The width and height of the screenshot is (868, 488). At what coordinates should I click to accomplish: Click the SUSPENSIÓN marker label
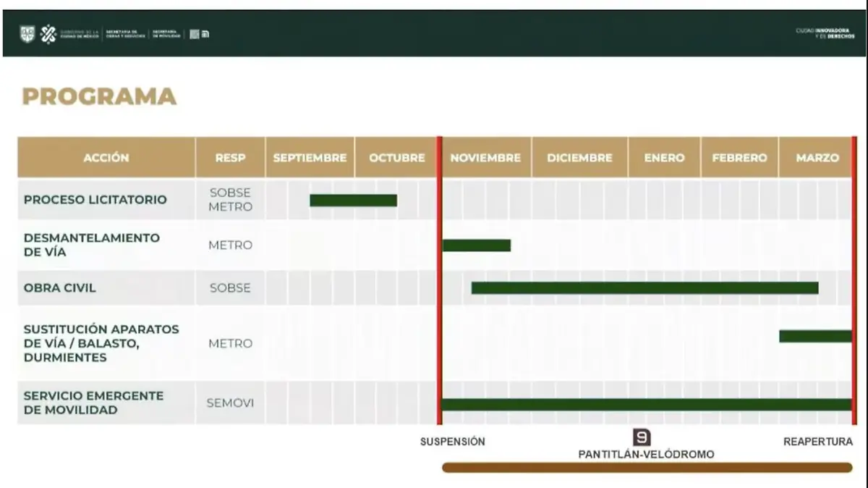pos(453,442)
